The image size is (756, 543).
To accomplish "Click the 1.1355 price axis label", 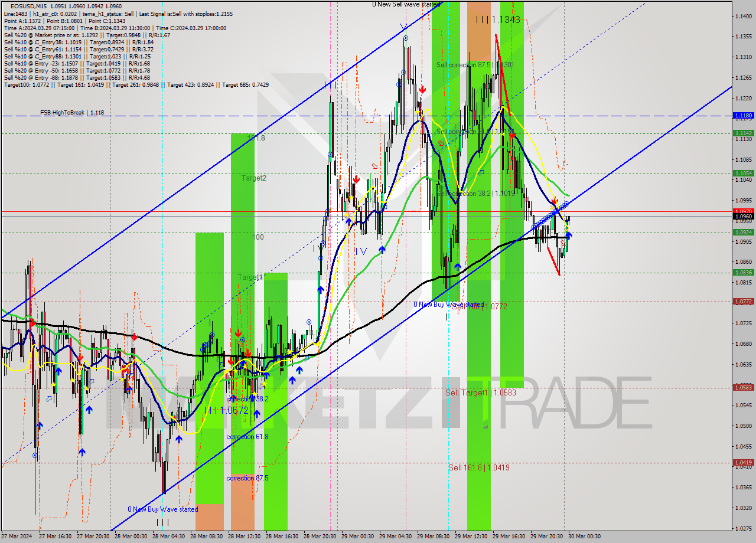I will (x=743, y=37).
